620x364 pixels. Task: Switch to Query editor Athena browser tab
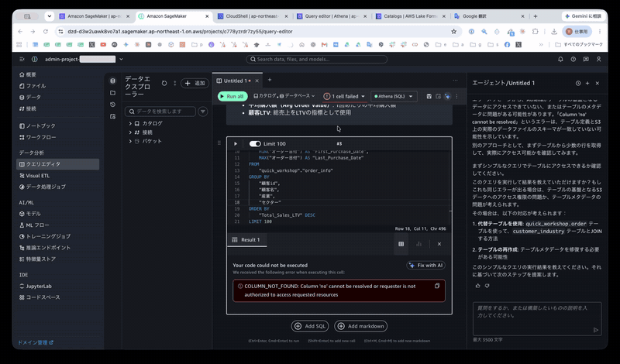coord(332,16)
